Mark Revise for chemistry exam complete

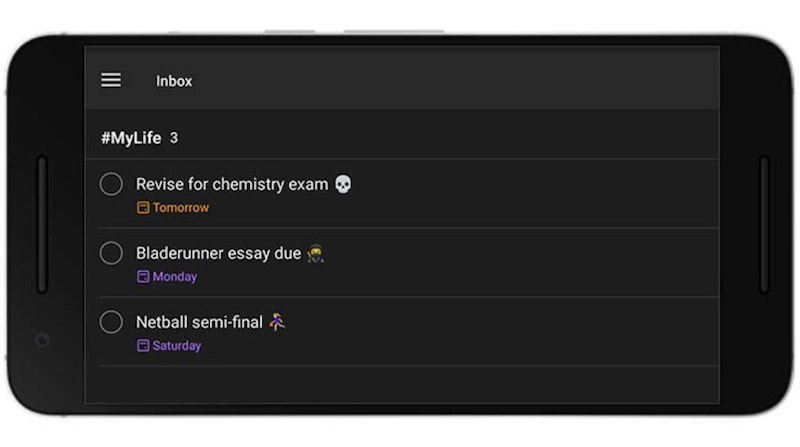tap(111, 184)
